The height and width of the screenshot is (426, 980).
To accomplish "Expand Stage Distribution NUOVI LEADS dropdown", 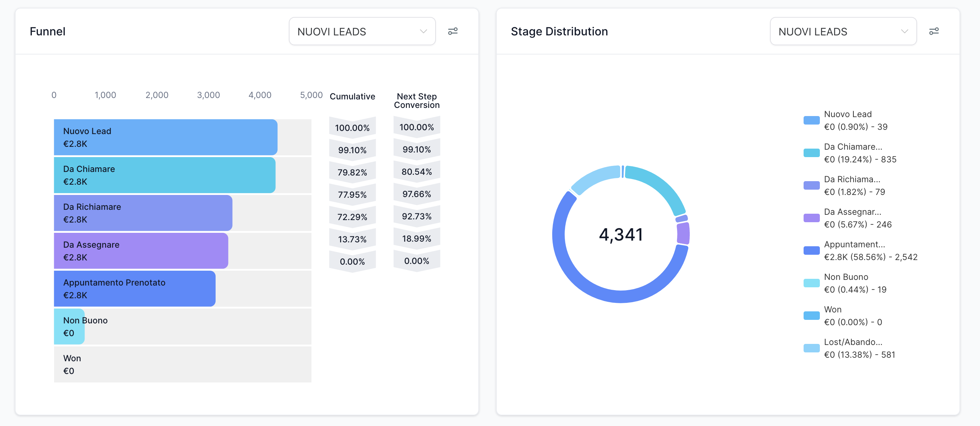I will tap(843, 31).
